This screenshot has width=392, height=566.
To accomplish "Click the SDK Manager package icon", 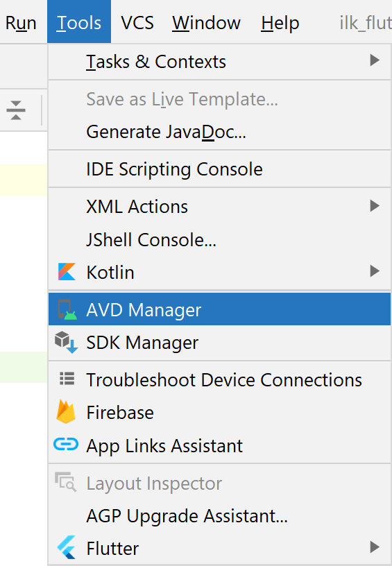I will [x=67, y=342].
